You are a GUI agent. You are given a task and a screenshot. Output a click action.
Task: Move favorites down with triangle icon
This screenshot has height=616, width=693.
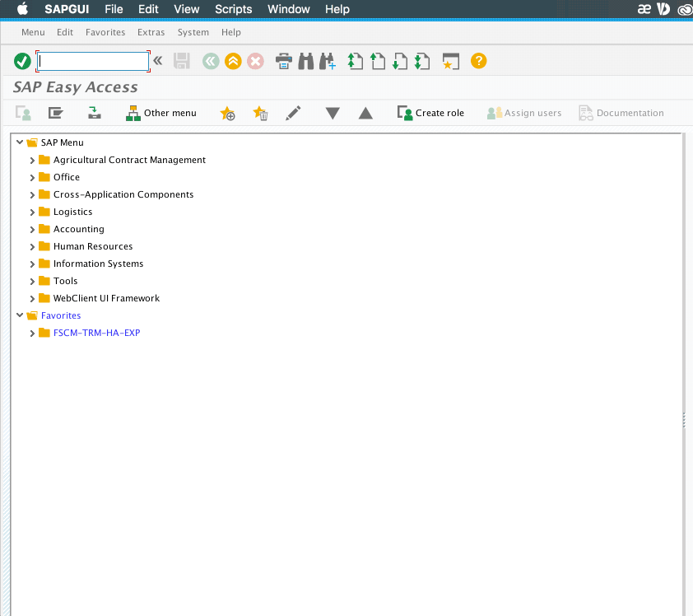pos(333,113)
